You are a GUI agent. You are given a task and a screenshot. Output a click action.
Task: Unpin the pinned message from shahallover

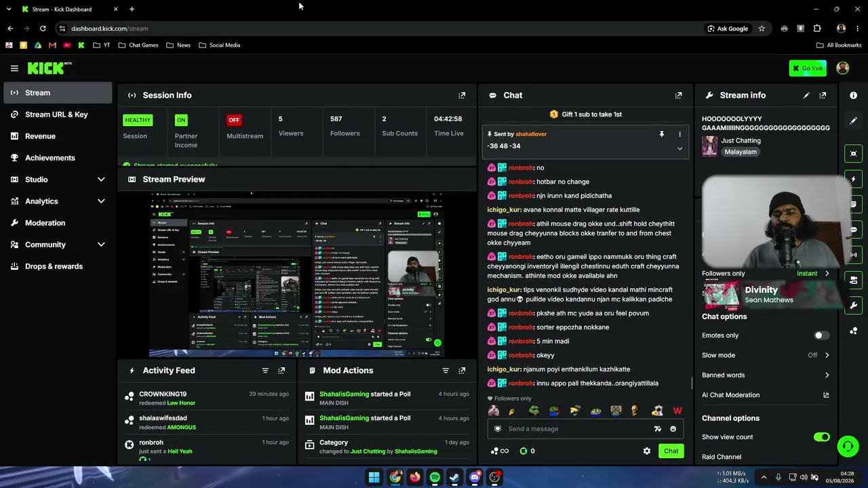coord(662,134)
